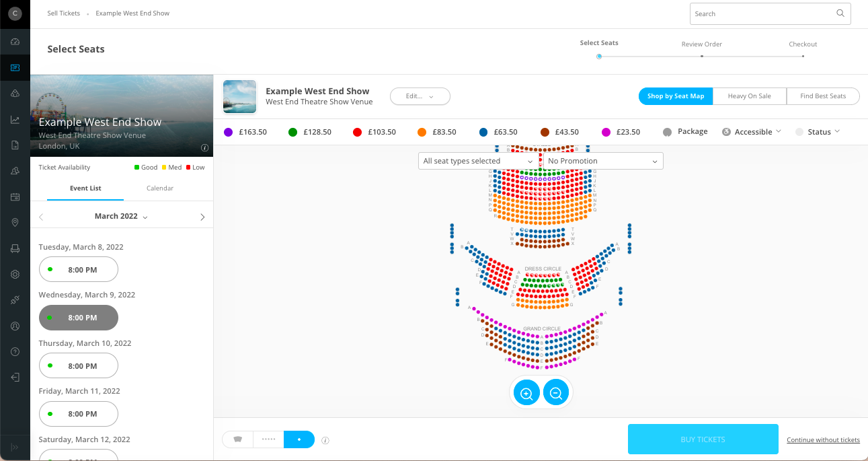This screenshot has width=868, height=461.
Task: Zoom out of the seat map
Action: point(556,392)
